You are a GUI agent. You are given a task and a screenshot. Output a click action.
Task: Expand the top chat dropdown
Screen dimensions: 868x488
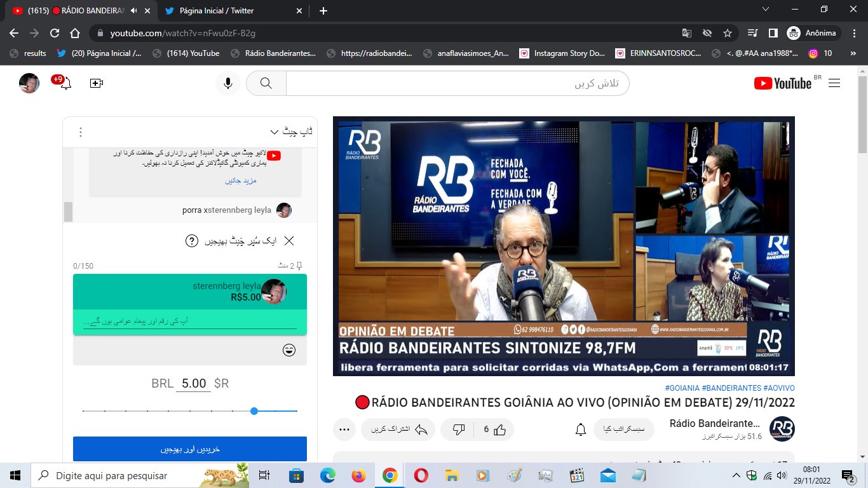(x=291, y=132)
